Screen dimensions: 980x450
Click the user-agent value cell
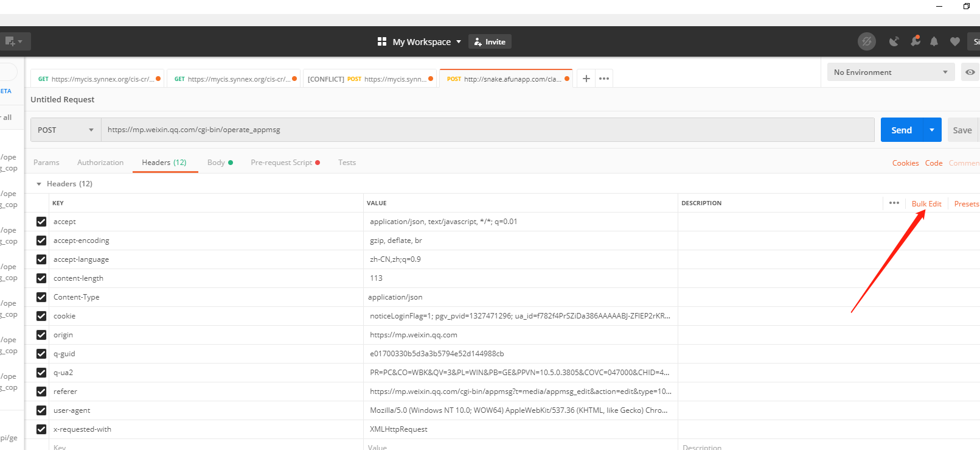(x=521, y=410)
